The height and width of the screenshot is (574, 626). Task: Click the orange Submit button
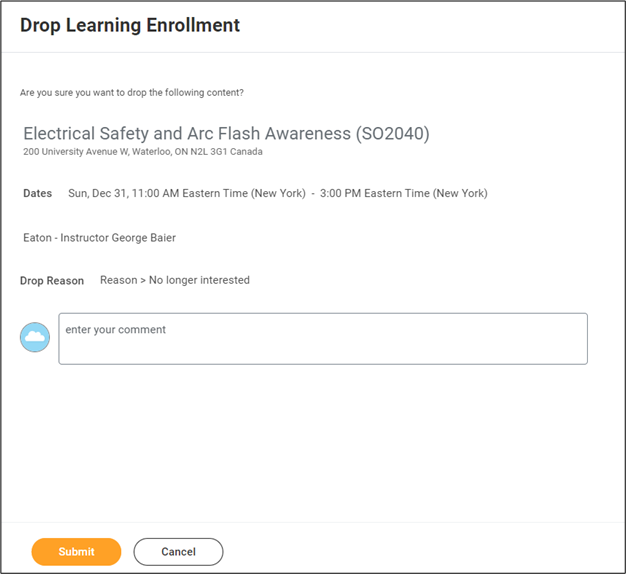(76, 552)
